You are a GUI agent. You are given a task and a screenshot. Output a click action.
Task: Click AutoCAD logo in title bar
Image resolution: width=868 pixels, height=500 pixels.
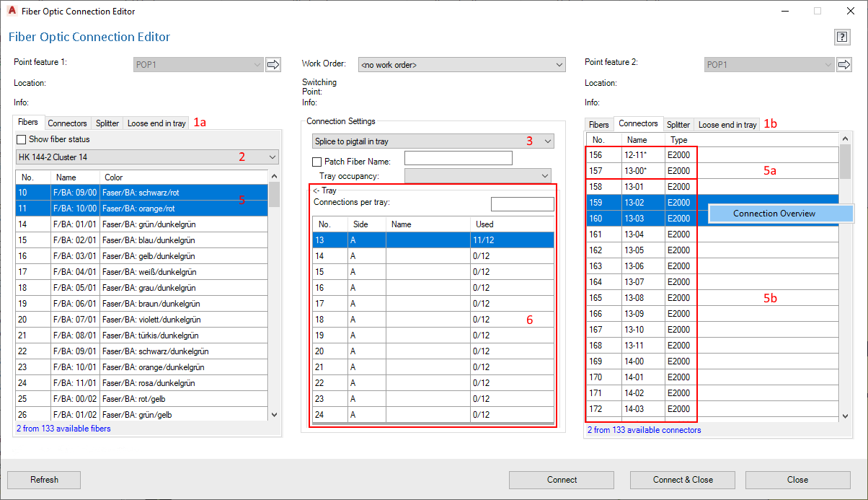tap(12, 11)
